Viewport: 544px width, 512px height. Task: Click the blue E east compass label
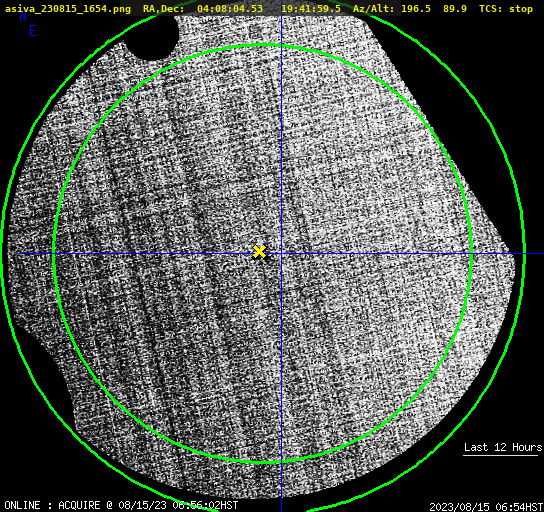[33, 31]
